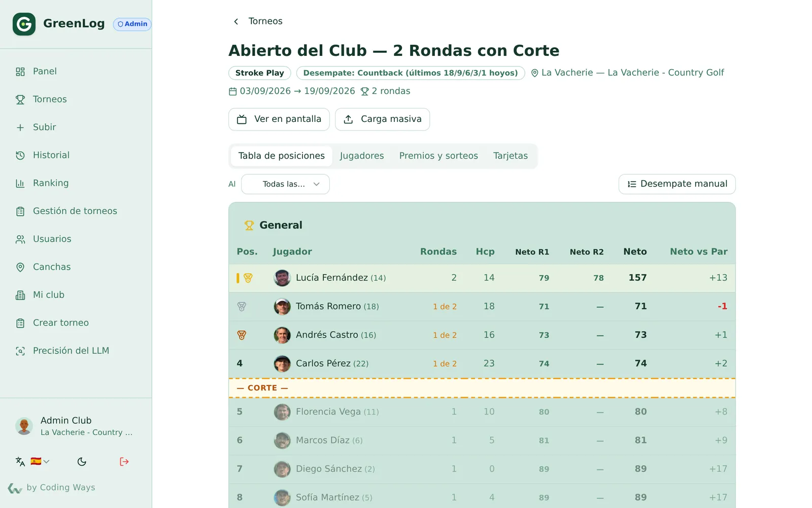Click Desempate manual button
The height and width of the screenshot is (508, 812).
point(677,184)
